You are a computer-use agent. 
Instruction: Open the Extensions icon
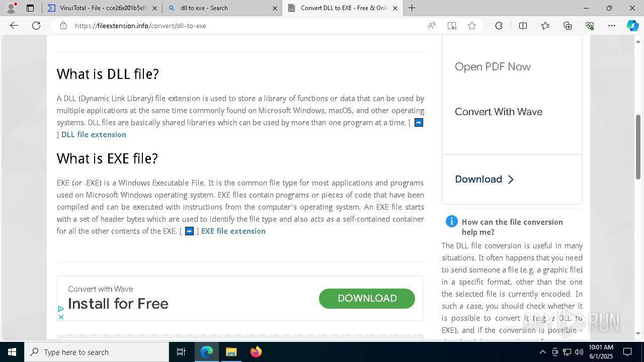pyautogui.click(x=499, y=26)
